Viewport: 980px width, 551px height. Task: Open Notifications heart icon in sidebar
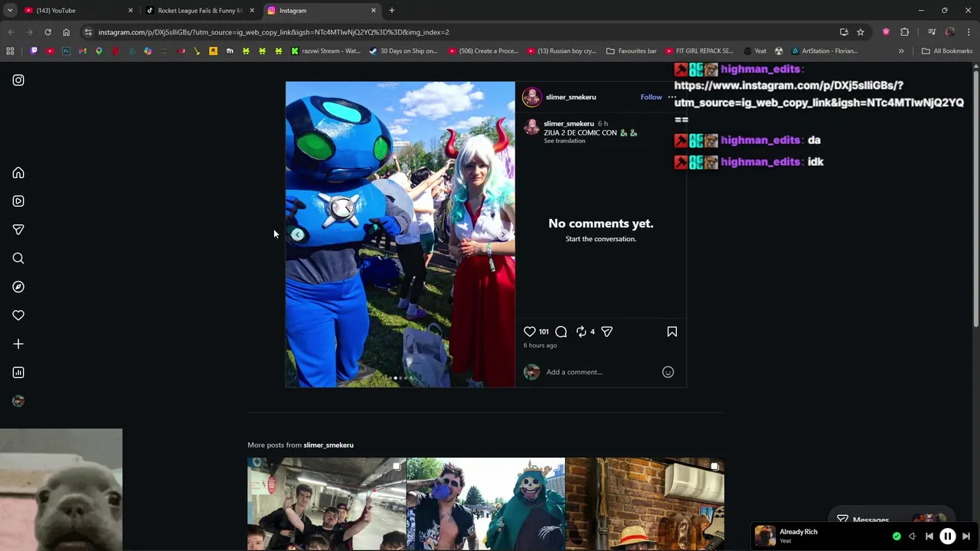click(18, 315)
